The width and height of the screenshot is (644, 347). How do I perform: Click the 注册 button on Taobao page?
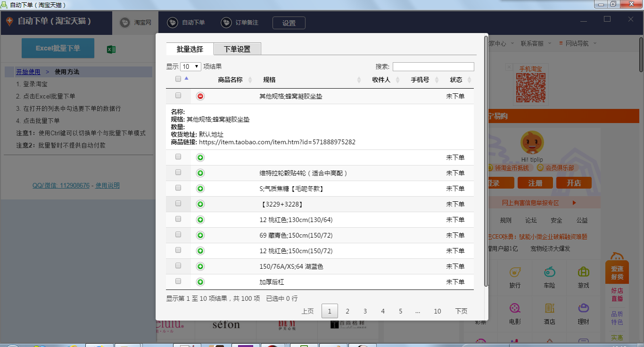[x=535, y=183]
